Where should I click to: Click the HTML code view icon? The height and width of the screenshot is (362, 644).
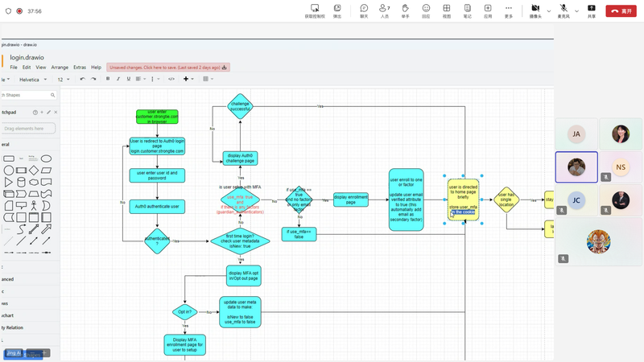171,79
